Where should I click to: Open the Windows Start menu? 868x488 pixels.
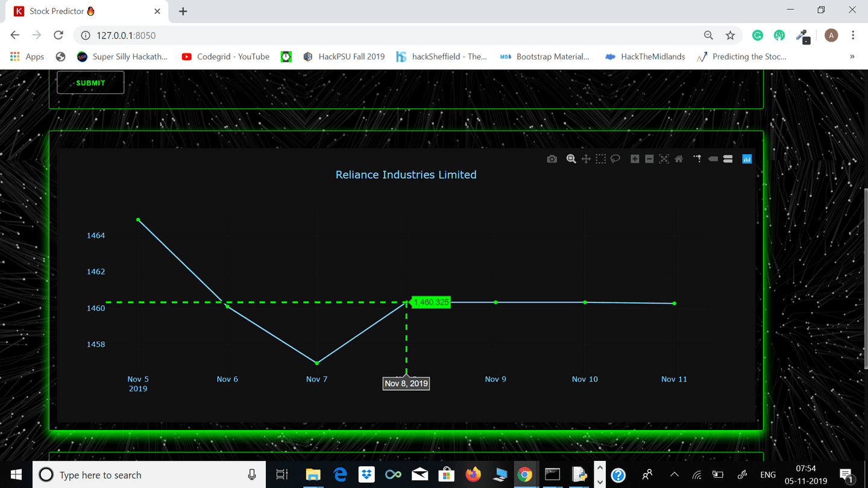tap(16, 475)
